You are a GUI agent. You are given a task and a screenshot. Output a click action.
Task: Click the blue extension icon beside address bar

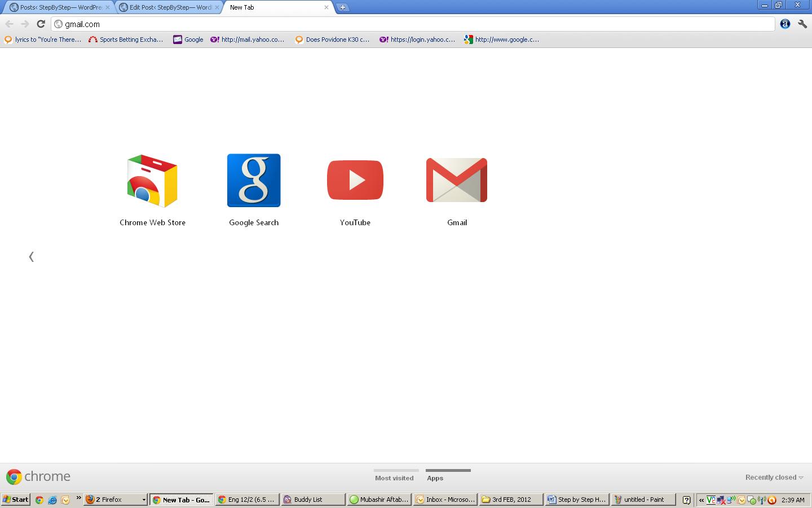[785, 24]
